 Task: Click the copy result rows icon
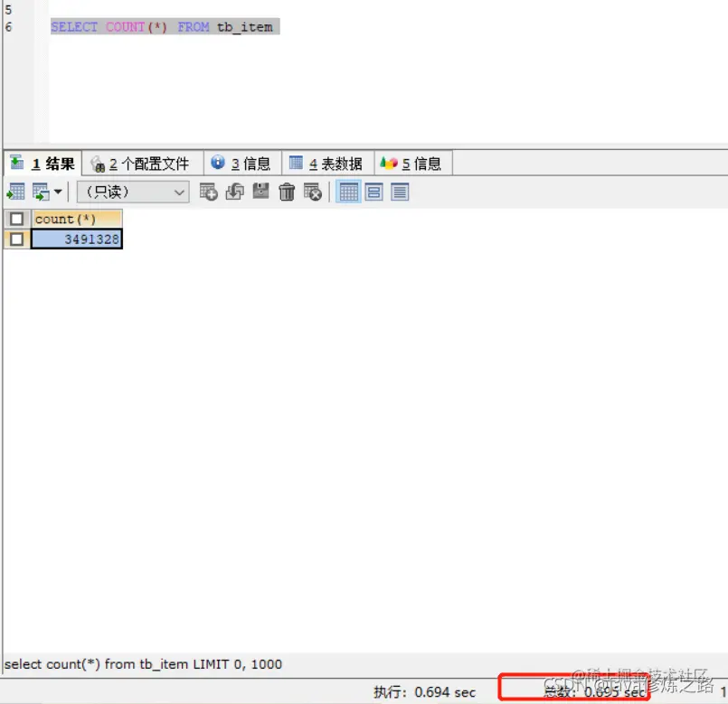pyautogui.click(x=41, y=192)
